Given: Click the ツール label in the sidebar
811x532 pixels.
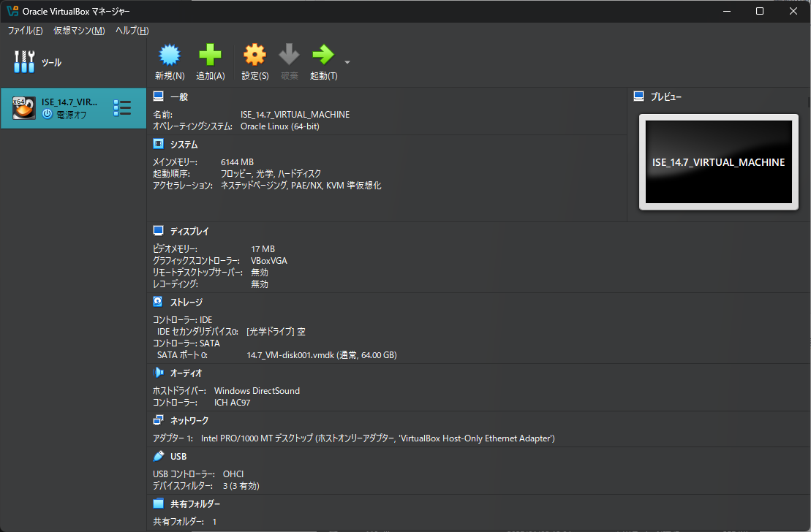Looking at the screenshot, I should coord(52,63).
